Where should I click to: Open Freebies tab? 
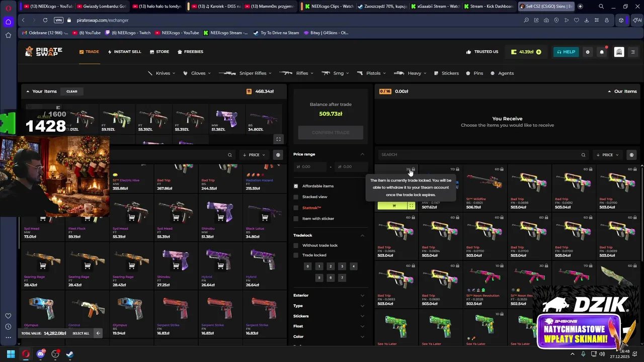(x=190, y=52)
